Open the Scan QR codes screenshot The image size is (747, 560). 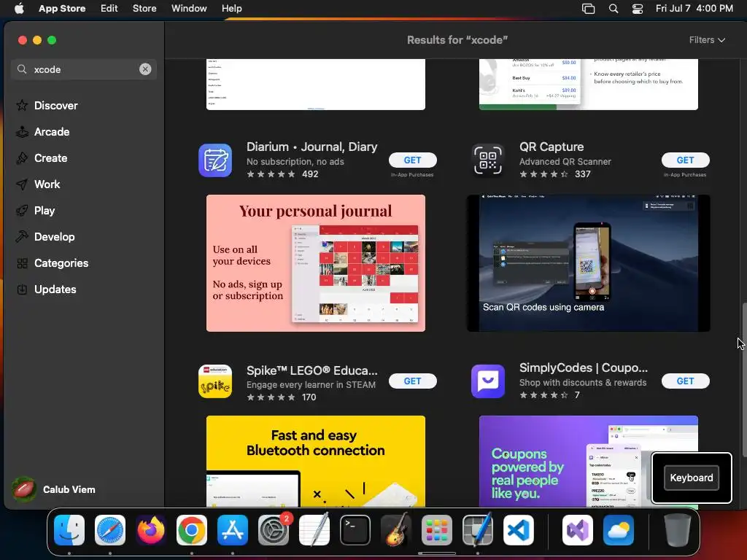pos(589,262)
